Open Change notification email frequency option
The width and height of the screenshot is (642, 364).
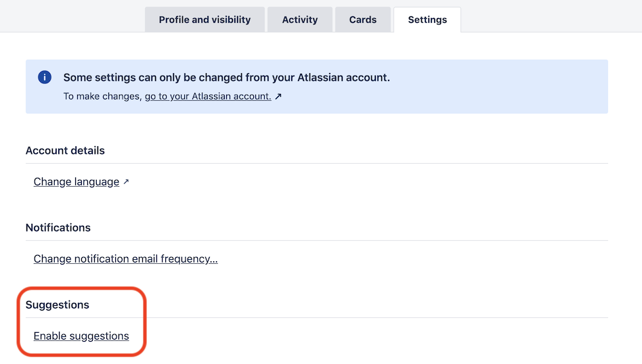pyautogui.click(x=126, y=259)
